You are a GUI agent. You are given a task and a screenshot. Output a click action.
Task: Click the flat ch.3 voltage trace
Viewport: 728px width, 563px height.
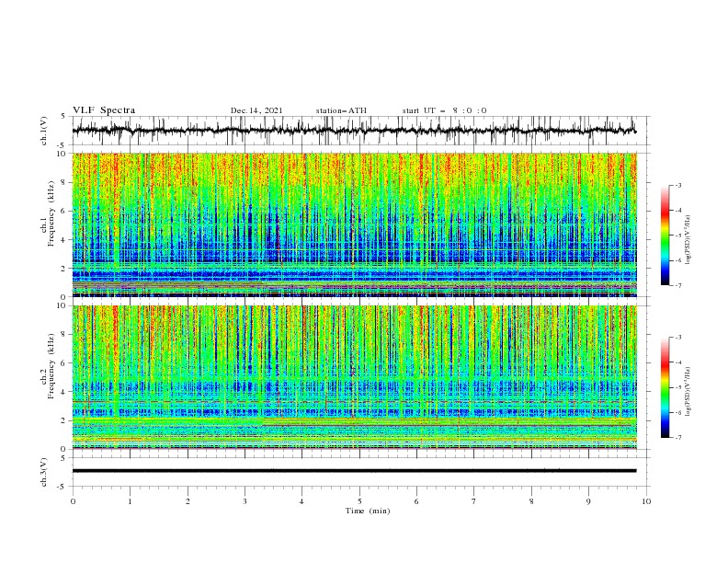pyautogui.click(x=354, y=471)
